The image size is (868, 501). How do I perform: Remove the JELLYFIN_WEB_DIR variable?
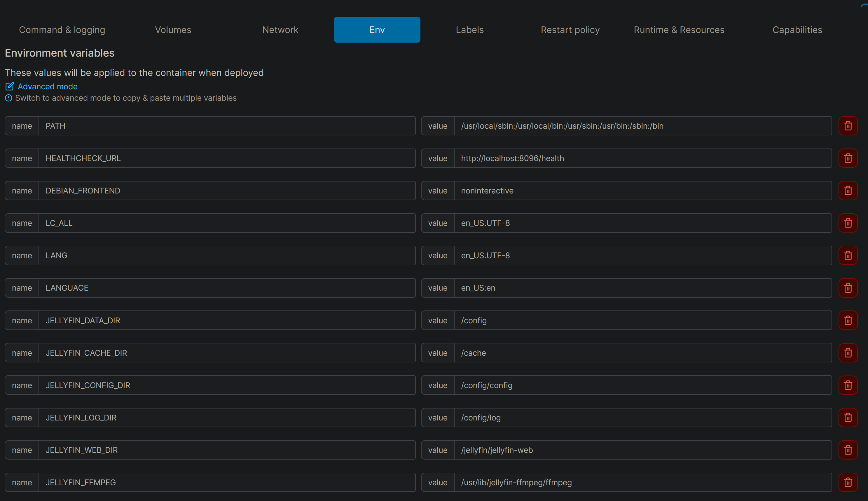click(848, 450)
